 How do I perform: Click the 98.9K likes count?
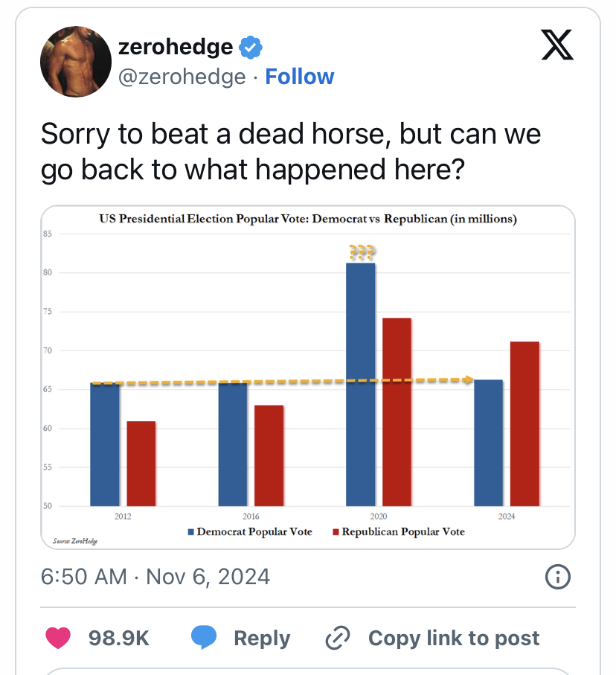click(x=119, y=638)
